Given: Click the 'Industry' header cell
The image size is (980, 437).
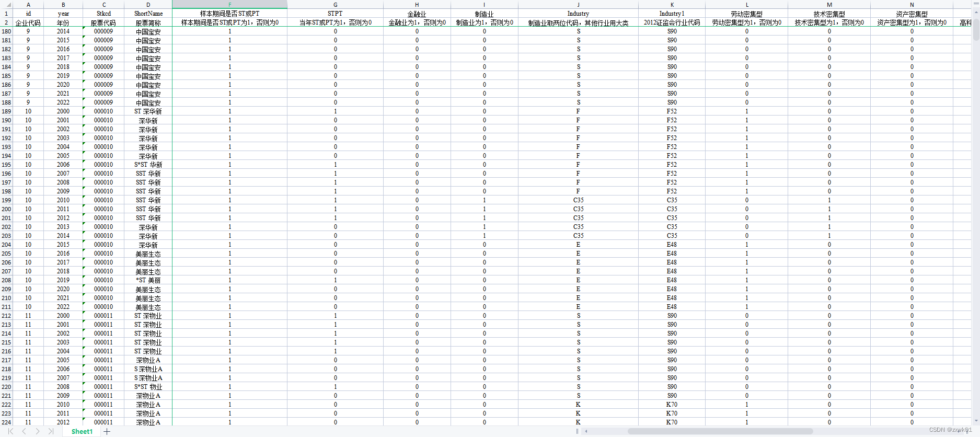Looking at the screenshot, I should pos(578,14).
